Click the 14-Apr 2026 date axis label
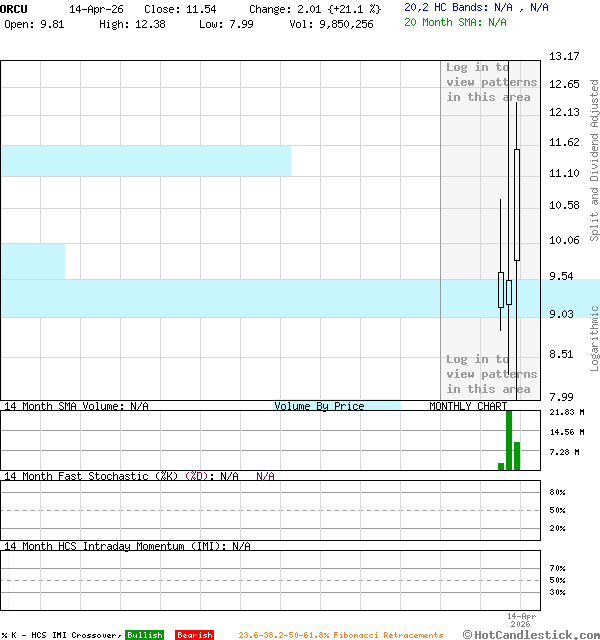 tap(521, 620)
